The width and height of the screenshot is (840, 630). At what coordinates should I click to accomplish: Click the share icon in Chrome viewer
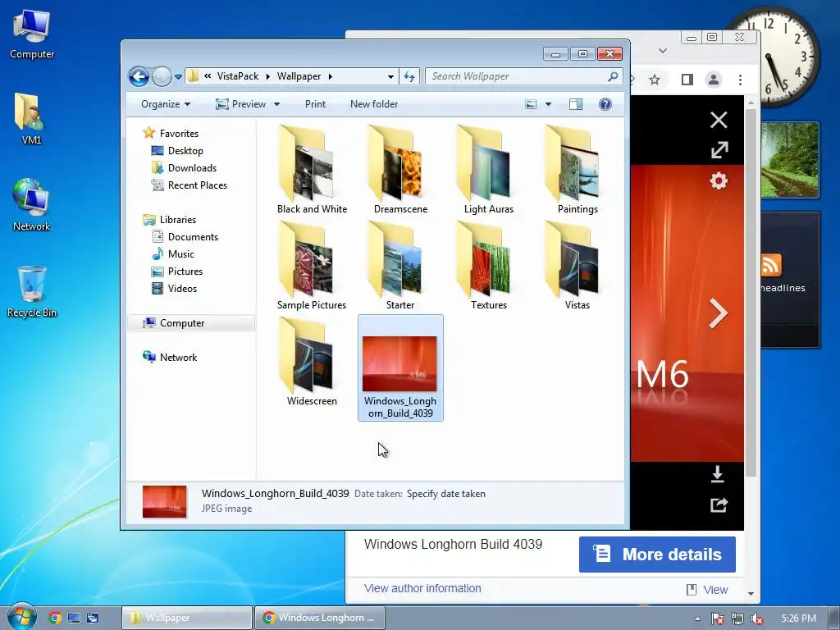point(719,504)
